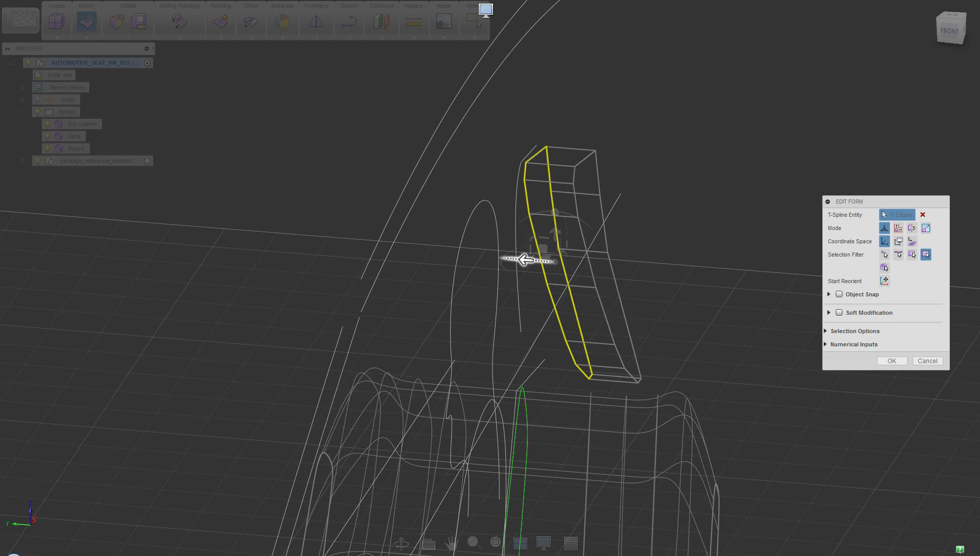This screenshot has height=556, width=980.
Task: Click the Materials appearance ball icon
Action: [x=282, y=21]
